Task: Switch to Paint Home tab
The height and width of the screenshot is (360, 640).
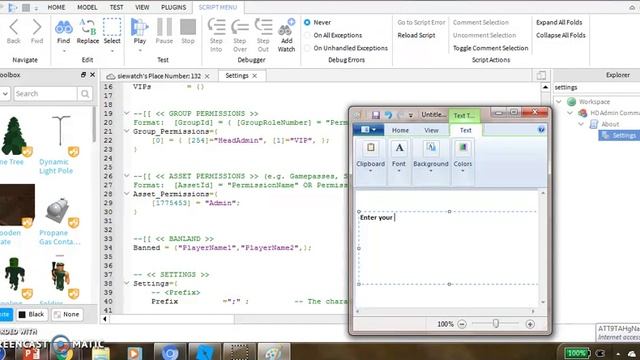Action: click(x=400, y=130)
